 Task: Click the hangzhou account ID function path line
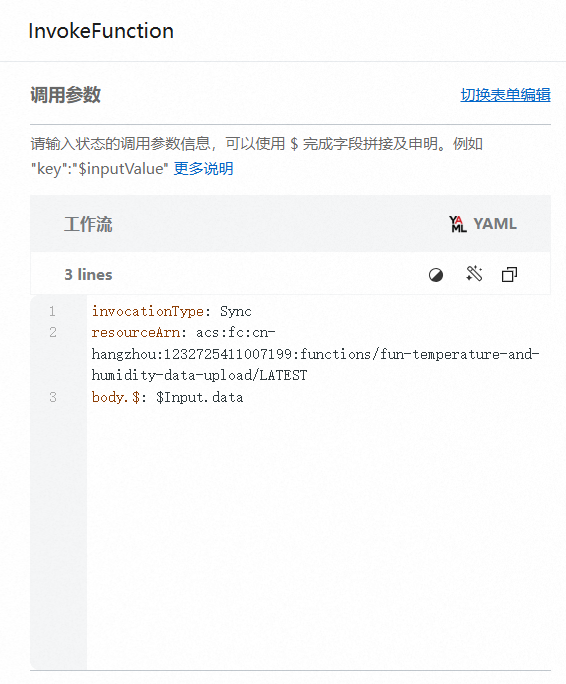pyautogui.click(x=315, y=354)
